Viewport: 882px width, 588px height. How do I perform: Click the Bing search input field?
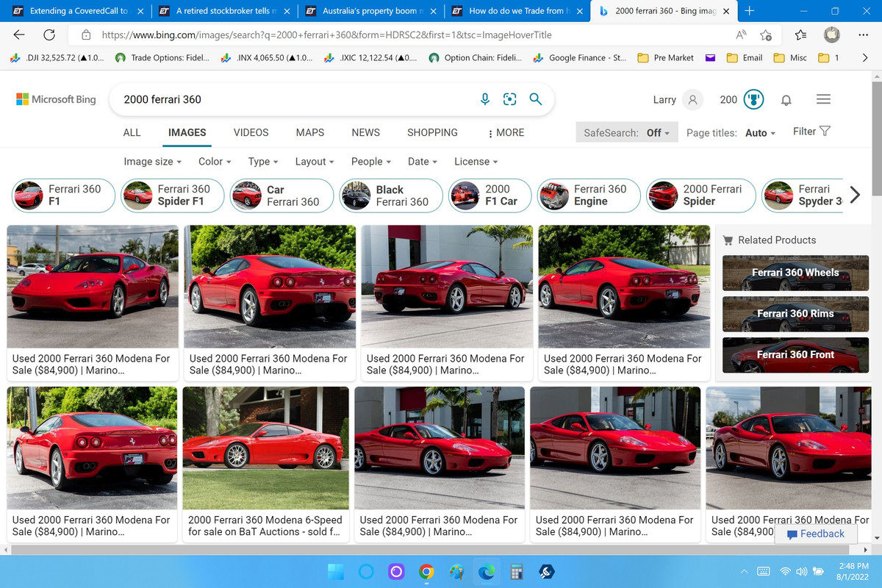pos(294,99)
